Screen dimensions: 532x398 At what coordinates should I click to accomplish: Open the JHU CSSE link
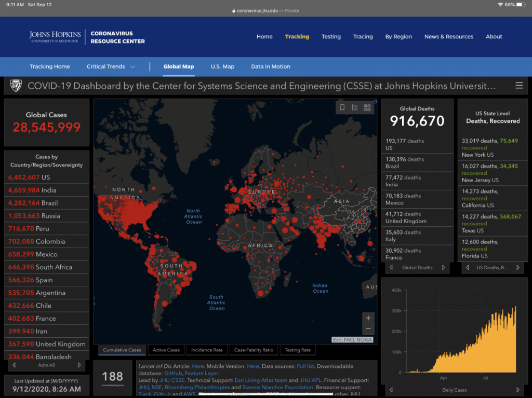point(172,380)
